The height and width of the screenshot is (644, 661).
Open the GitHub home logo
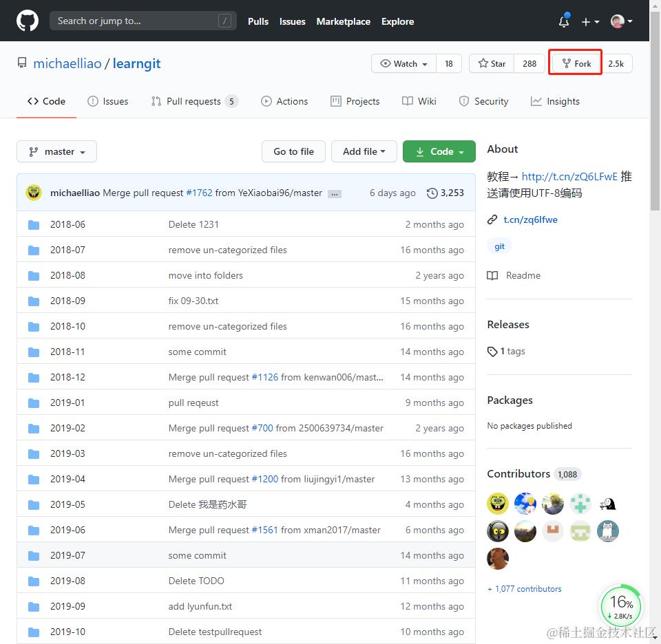28,21
